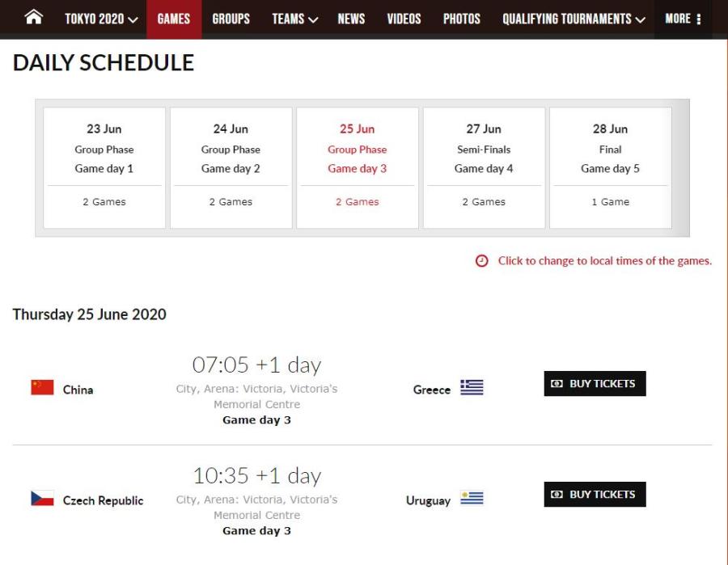728x565 pixels.
Task: Buy tickets for Czech Republic vs Uruguay
Action: click(595, 495)
